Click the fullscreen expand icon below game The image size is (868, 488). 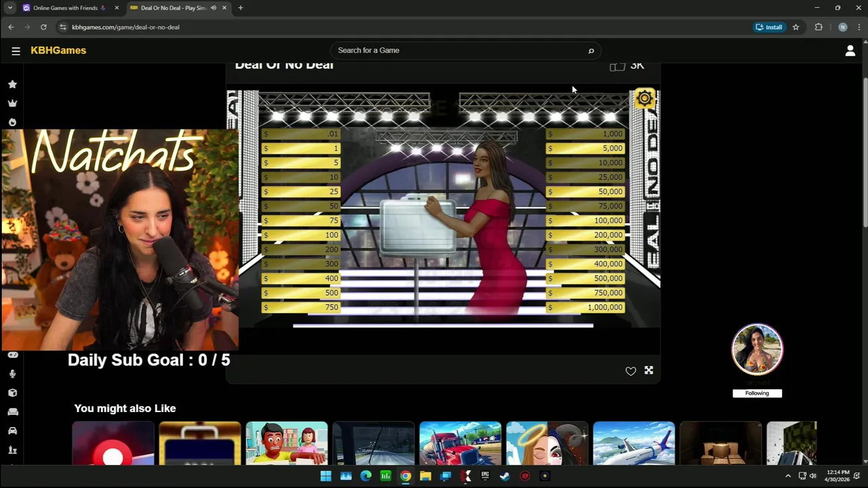pyautogui.click(x=649, y=370)
